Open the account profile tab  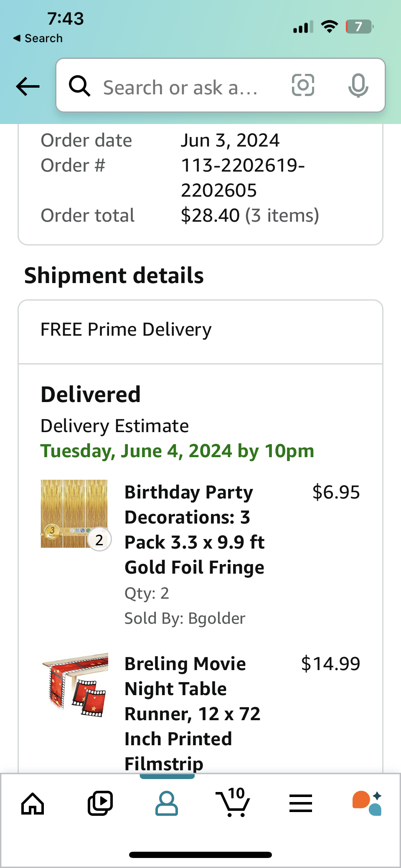coord(167,803)
